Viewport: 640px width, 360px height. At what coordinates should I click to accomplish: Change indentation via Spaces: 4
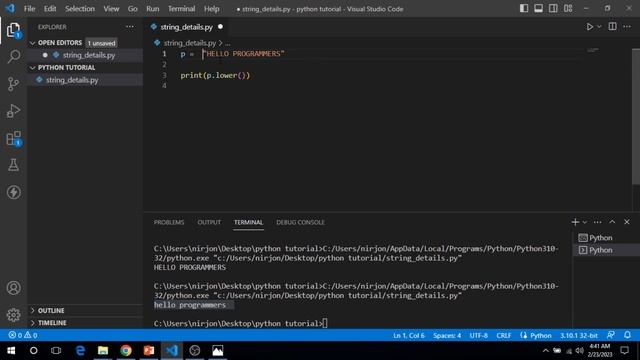click(447, 336)
